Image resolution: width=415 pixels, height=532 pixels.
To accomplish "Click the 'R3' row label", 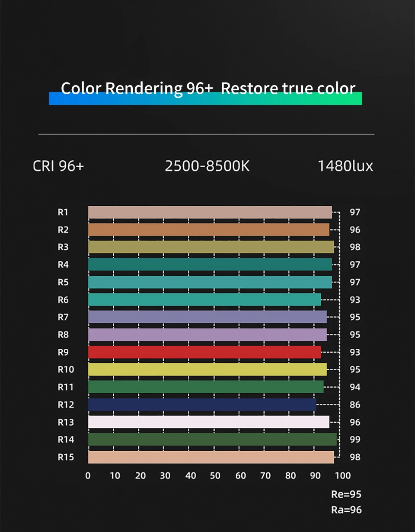I will click(63, 247).
